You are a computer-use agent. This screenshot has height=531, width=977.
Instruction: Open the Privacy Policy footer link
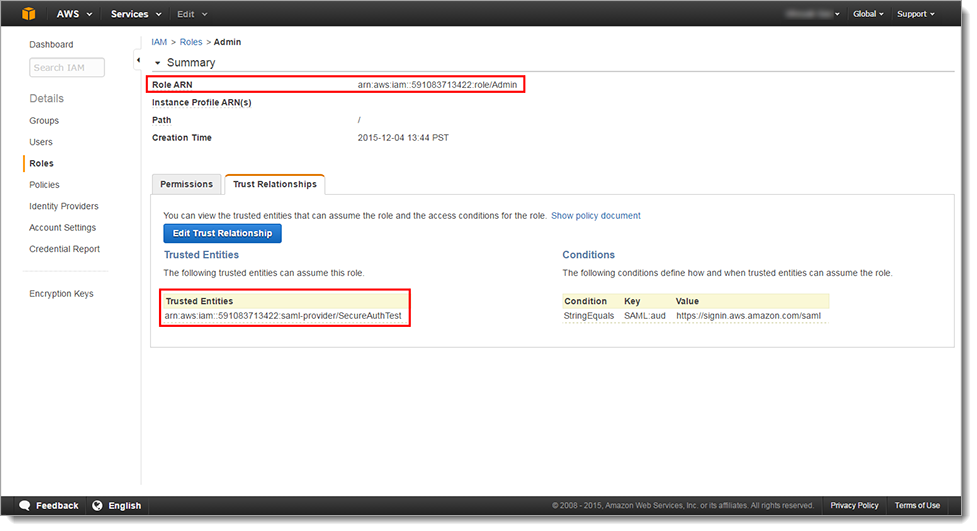[854, 506]
